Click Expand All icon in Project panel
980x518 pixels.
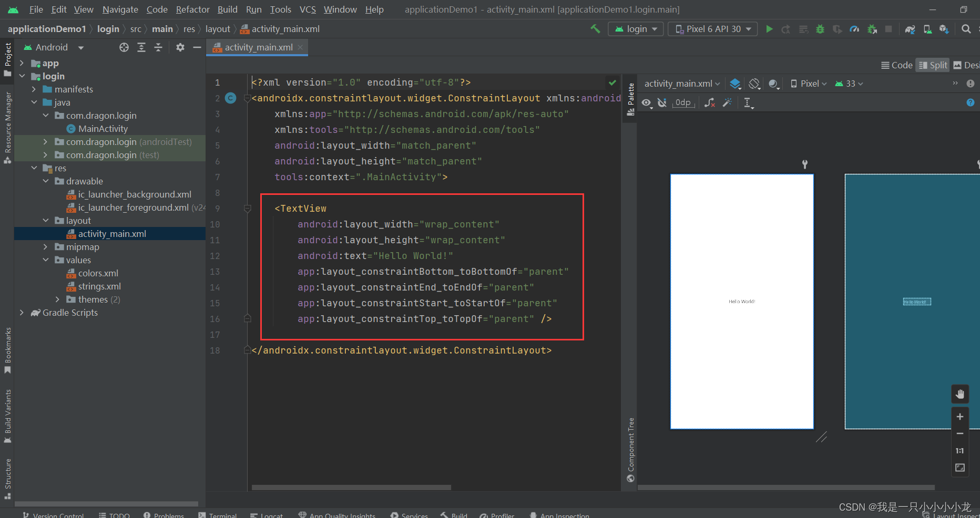(141, 47)
